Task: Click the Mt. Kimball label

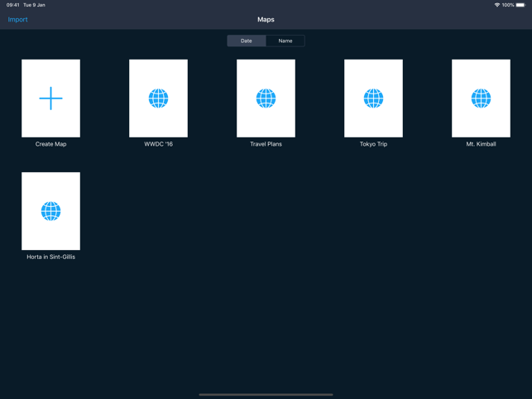Action: pyautogui.click(x=481, y=144)
